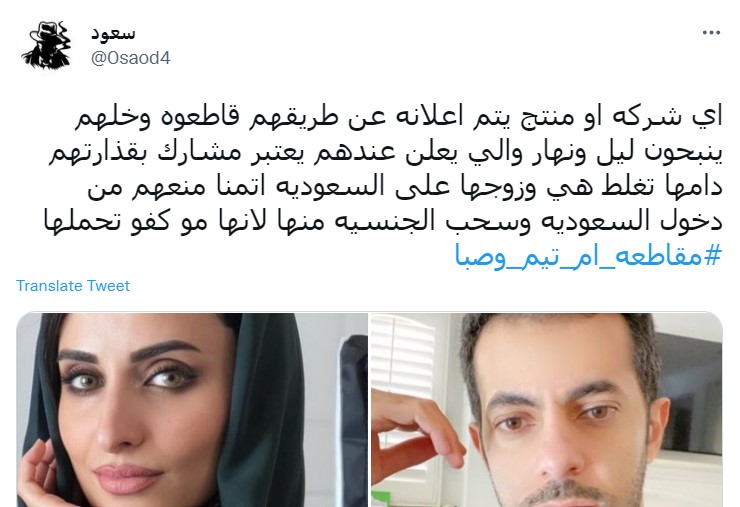Screen dimensions: 740x507
Task: Select tweet line starting with اي شركه او منتج
Action: [399, 118]
